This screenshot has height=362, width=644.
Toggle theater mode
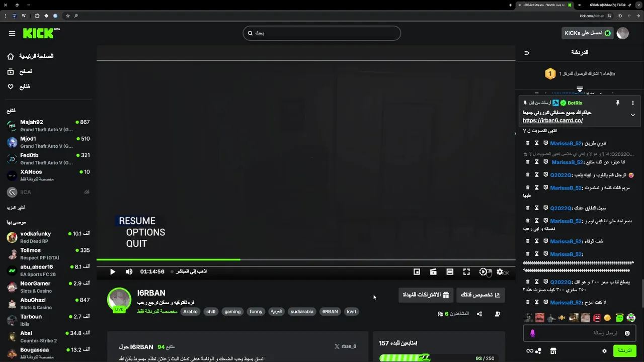(x=450, y=271)
